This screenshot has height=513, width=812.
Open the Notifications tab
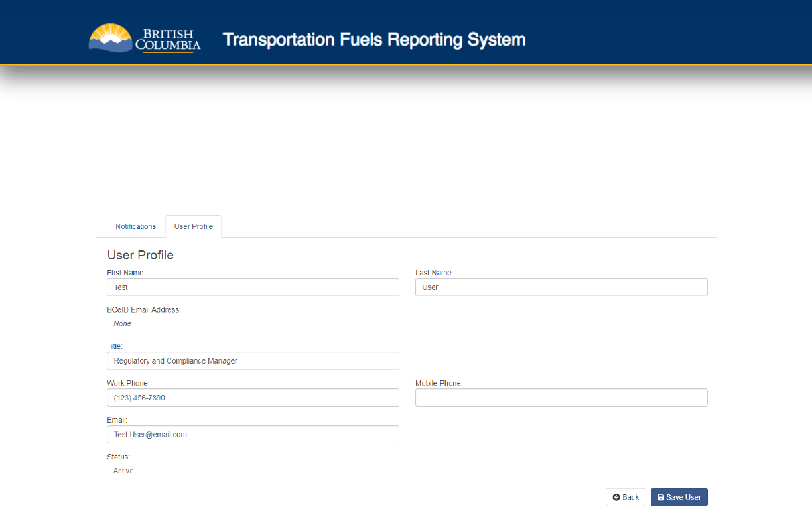[135, 226]
